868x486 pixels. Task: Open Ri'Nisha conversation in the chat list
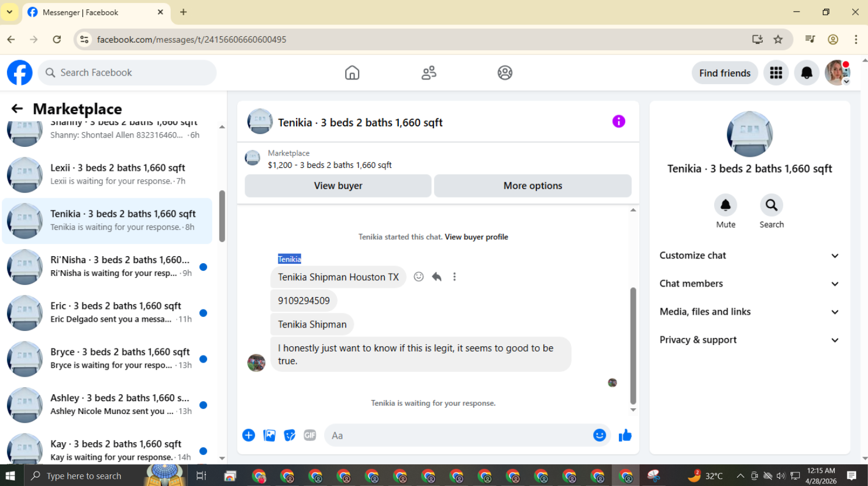pyautogui.click(x=107, y=267)
